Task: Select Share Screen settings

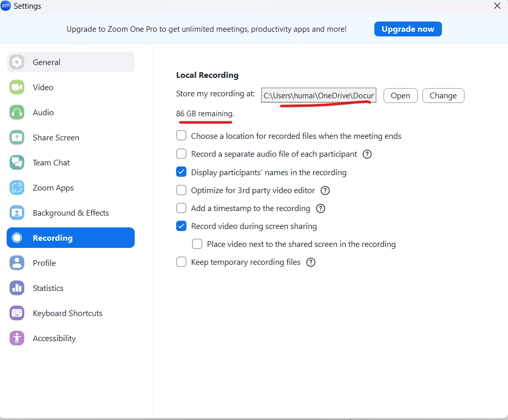Action: pyautogui.click(x=71, y=137)
